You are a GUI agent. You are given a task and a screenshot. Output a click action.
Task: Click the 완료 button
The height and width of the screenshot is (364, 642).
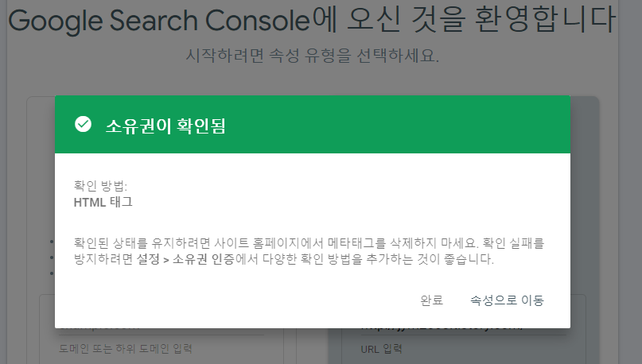431,300
